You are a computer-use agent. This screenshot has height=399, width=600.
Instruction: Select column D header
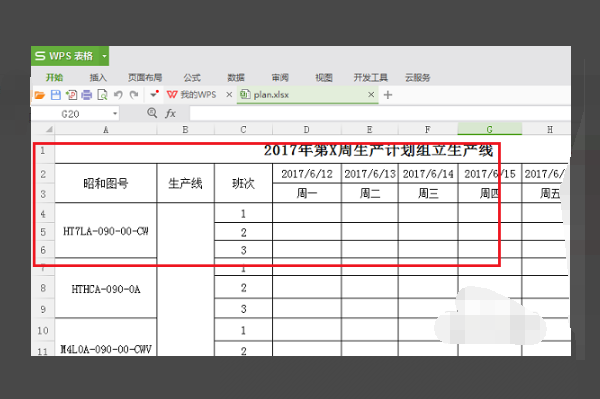[307, 130]
